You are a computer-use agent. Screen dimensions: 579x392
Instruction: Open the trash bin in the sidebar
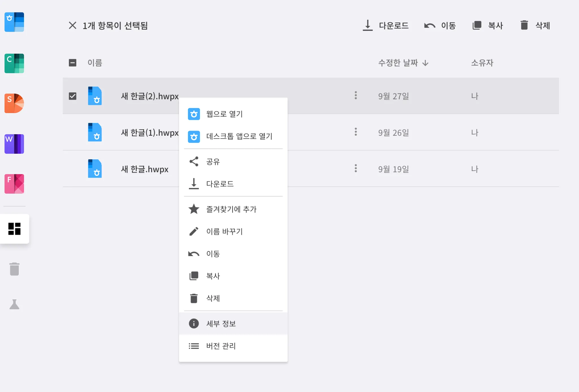click(14, 269)
